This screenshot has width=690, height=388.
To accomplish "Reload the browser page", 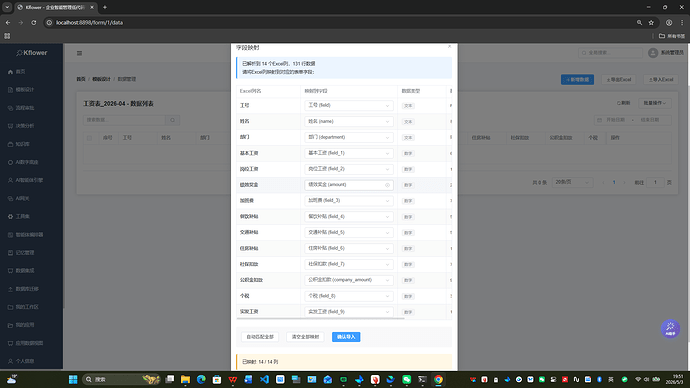I will 33,22.
